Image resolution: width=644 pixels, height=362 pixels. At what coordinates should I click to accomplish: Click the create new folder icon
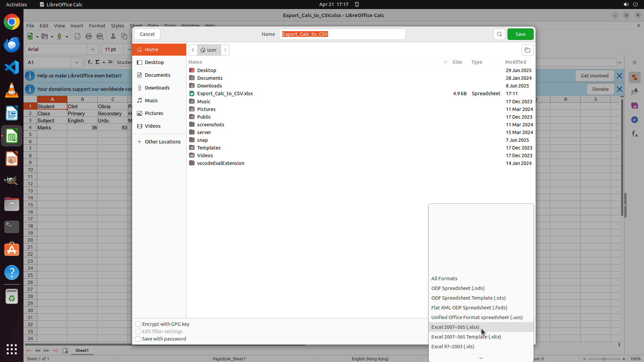click(527, 50)
